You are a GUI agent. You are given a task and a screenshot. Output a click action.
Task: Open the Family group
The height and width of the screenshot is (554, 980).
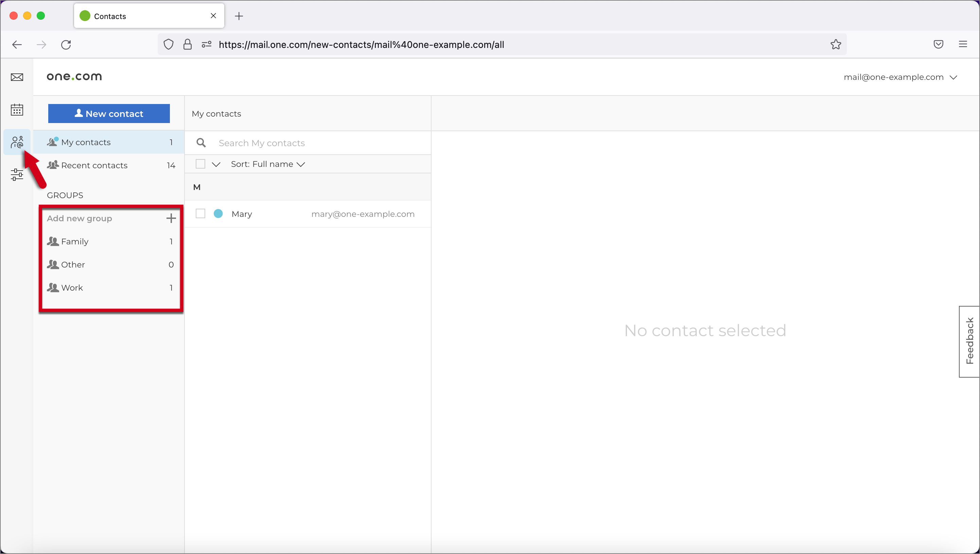[x=75, y=242]
